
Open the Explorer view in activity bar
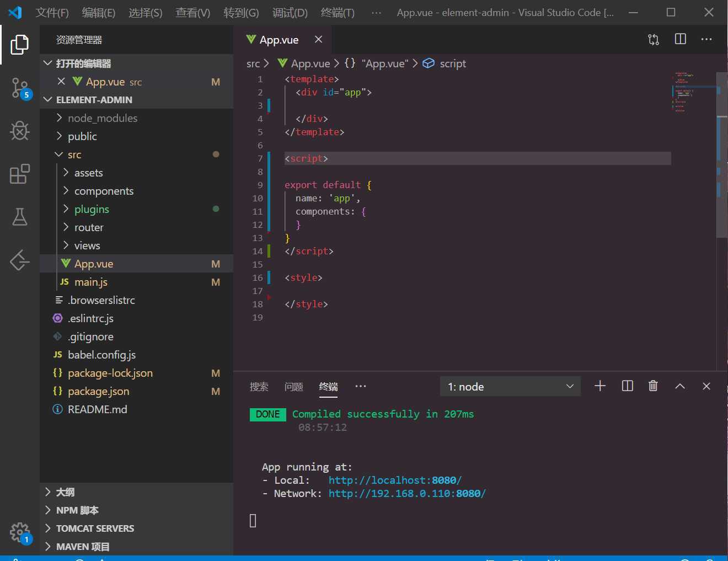click(20, 45)
